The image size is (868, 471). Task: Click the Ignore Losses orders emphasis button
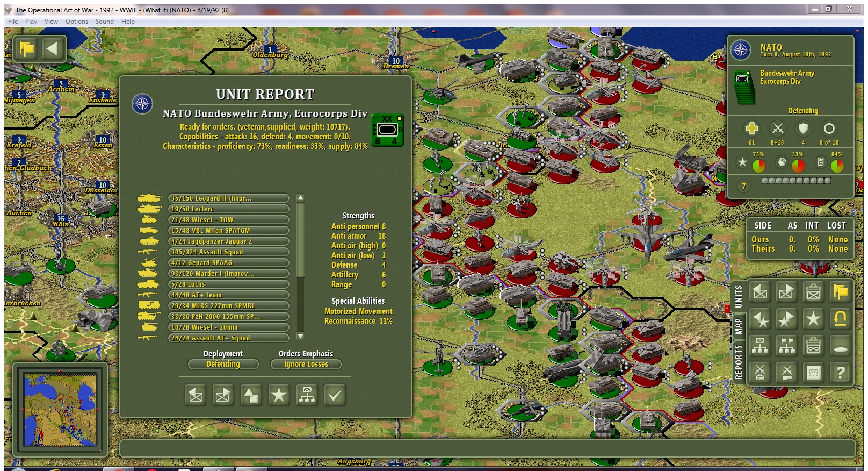coord(306,364)
